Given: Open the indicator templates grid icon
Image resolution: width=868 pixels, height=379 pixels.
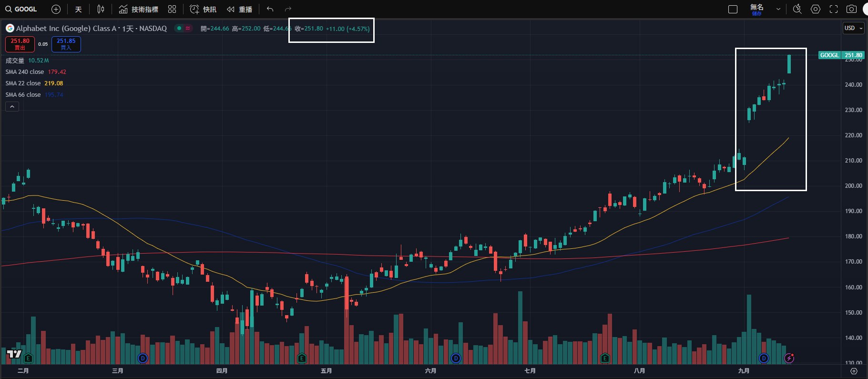Looking at the screenshot, I should (172, 9).
